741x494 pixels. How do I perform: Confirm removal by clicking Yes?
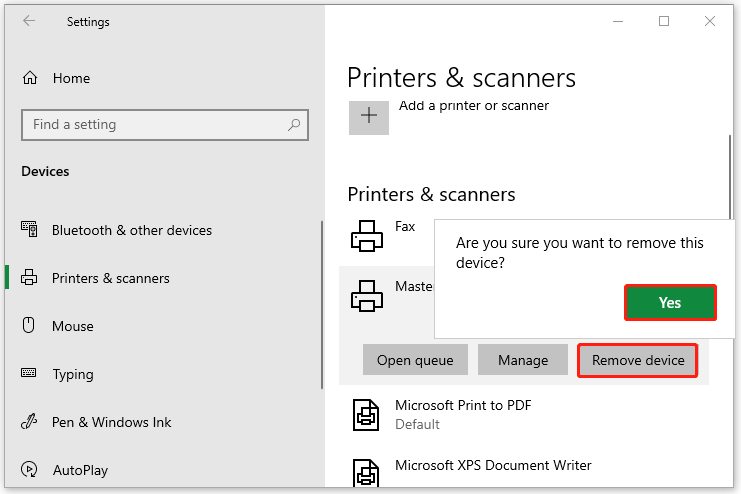[670, 303]
